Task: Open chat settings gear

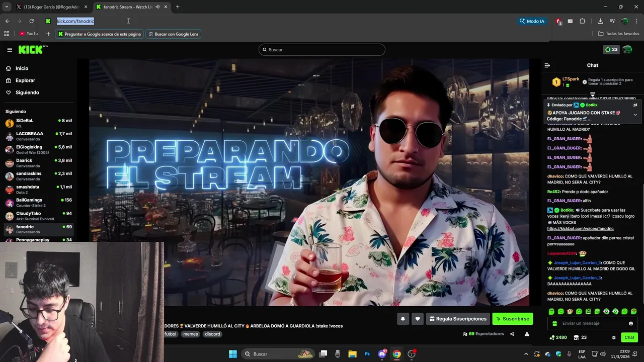Action: point(614,337)
